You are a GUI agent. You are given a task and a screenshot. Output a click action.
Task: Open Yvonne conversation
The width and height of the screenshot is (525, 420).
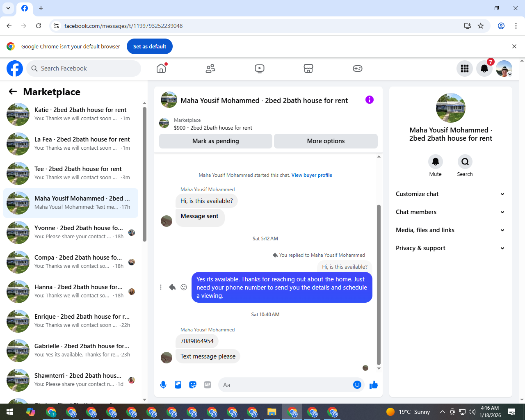[x=71, y=233]
